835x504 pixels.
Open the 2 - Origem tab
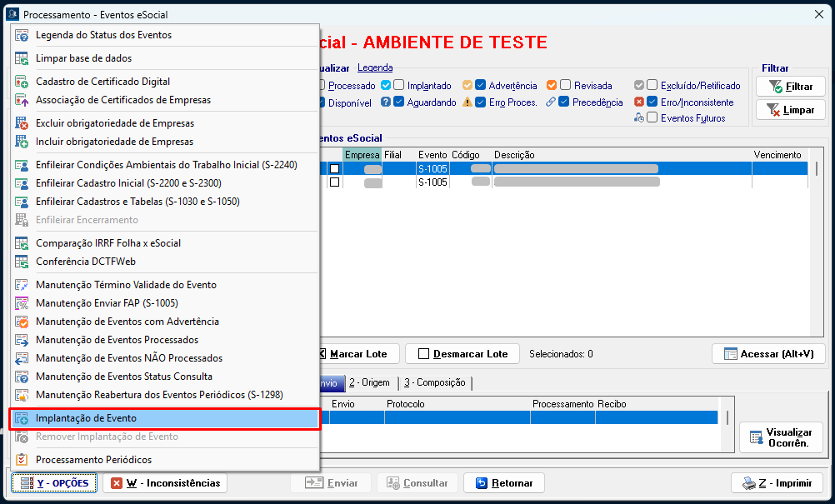click(369, 382)
